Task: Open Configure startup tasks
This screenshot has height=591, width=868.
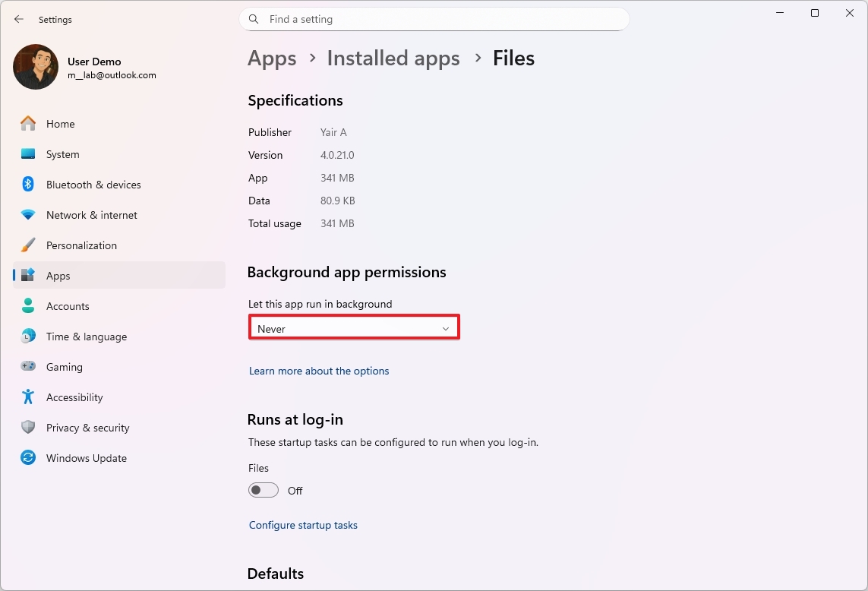Action: click(303, 524)
